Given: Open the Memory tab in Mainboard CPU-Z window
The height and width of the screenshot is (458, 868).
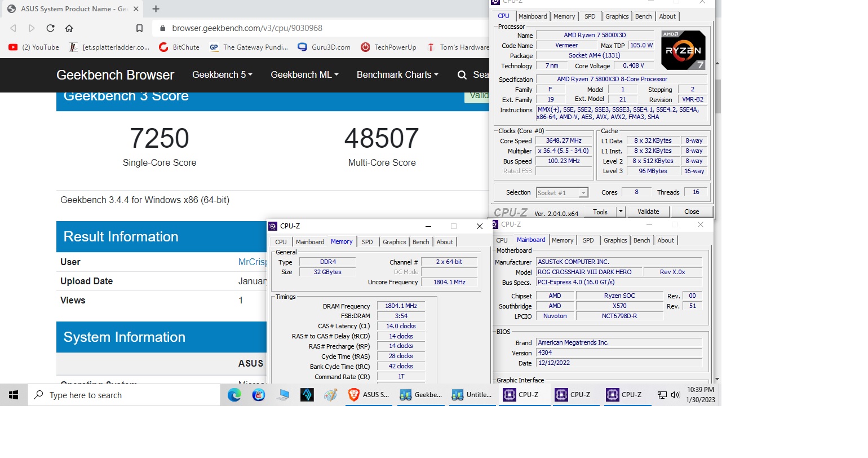Looking at the screenshot, I should coord(563,240).
